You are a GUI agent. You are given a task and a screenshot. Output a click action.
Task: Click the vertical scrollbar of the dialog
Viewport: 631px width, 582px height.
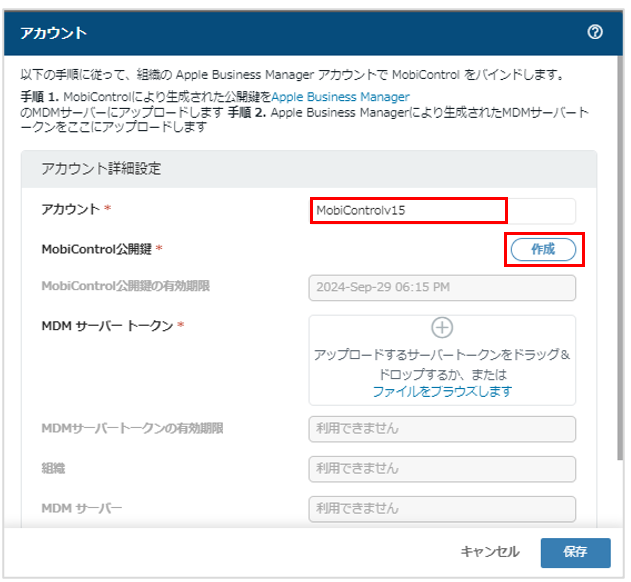pyautogui.click(x=620, y=258)
